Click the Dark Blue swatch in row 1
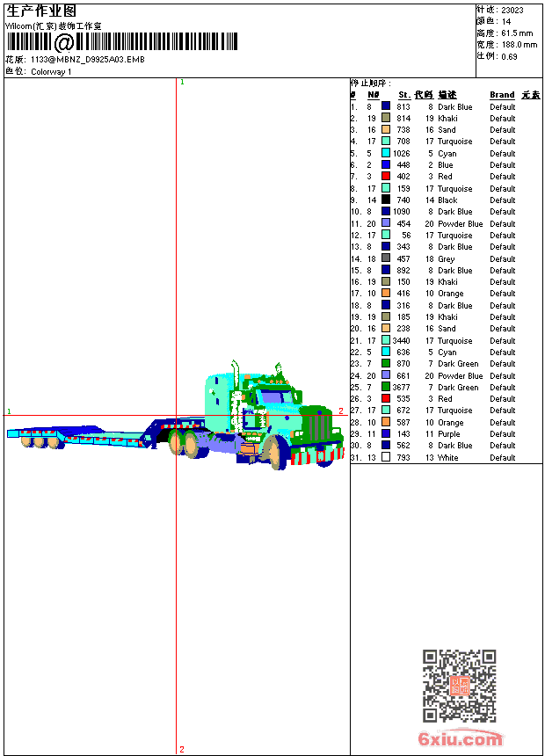This screenshot has height=756, width=545. [x=386, y=106]
